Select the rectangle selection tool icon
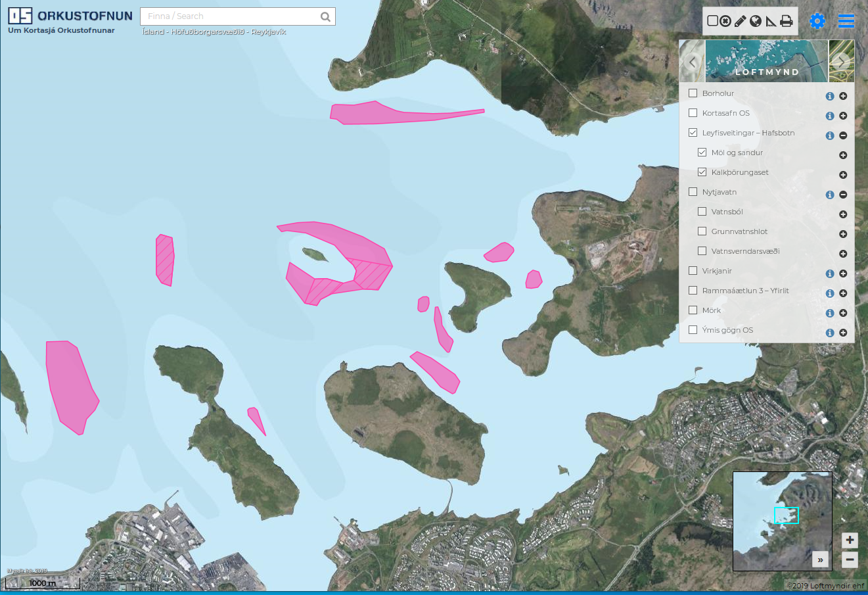 point(712,21)
